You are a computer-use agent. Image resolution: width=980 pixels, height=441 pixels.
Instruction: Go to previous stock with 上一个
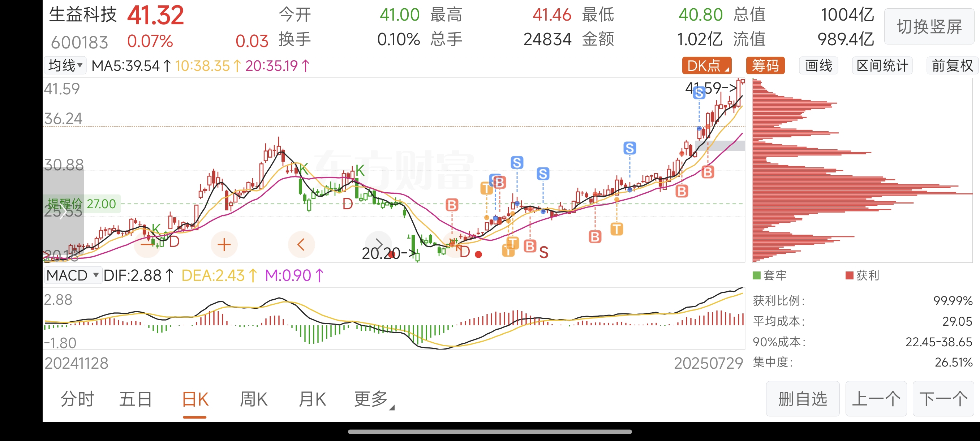(876, 399)
